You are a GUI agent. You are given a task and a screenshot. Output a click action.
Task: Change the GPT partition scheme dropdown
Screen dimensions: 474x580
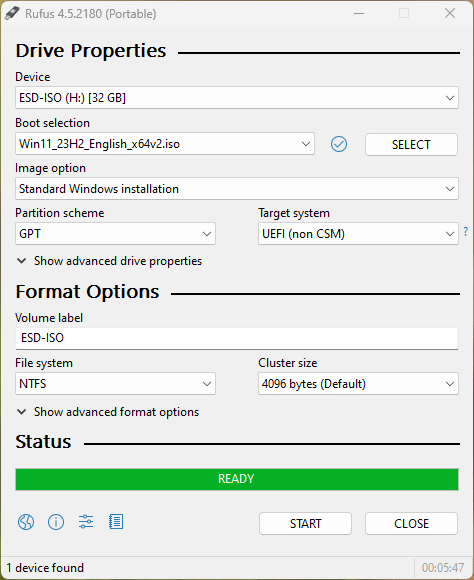coord(115,233)
